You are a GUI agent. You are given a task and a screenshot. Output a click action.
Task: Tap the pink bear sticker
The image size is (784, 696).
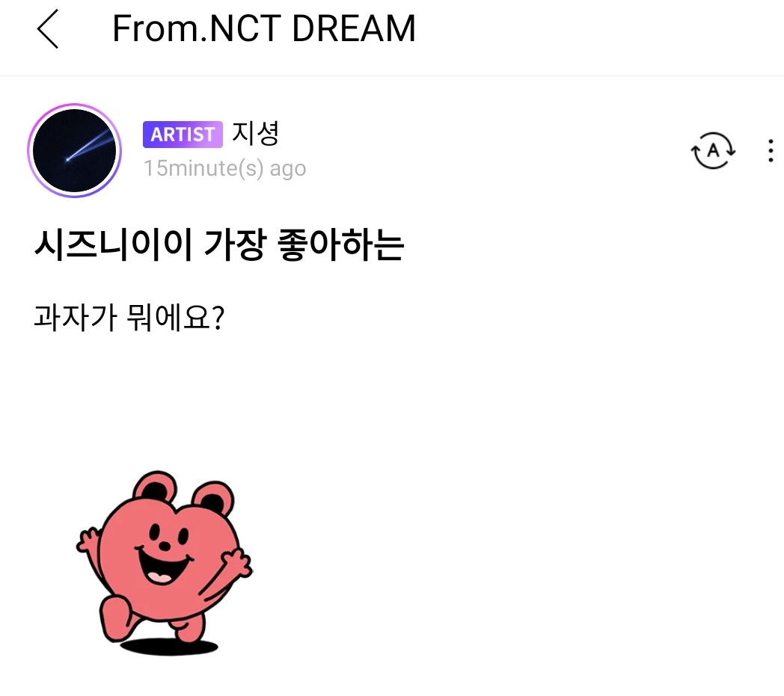(x=164, y=563)
